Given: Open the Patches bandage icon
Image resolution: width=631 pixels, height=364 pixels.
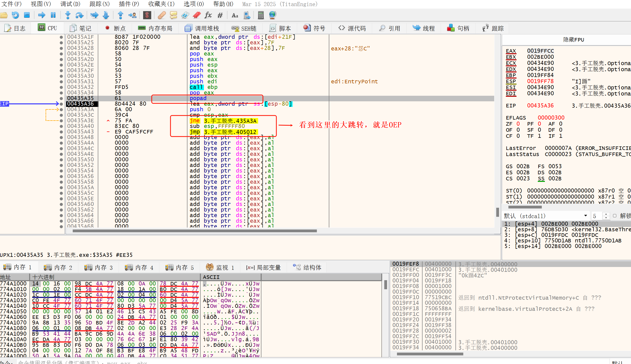Looking at the screenshot, I should click(162, 15).
